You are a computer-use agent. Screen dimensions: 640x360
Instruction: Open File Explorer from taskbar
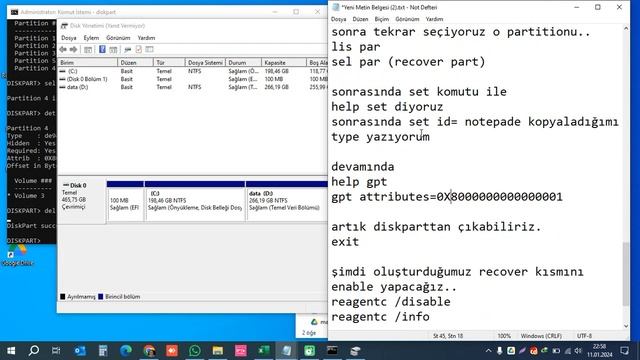pyautogui.click(x=218, y=351)
